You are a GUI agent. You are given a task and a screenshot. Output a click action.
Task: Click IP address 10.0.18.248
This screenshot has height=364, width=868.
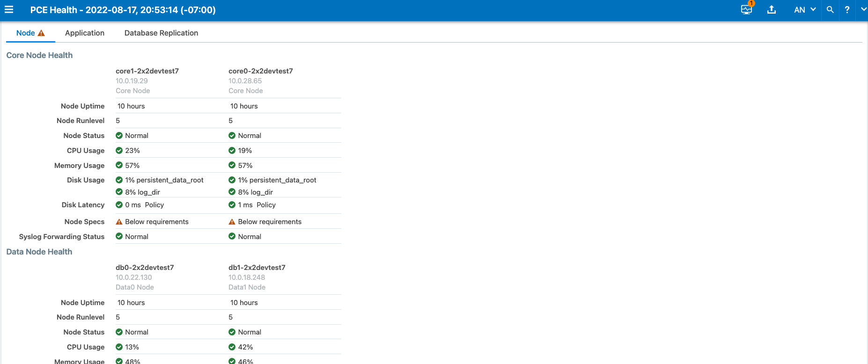[247, 277]
